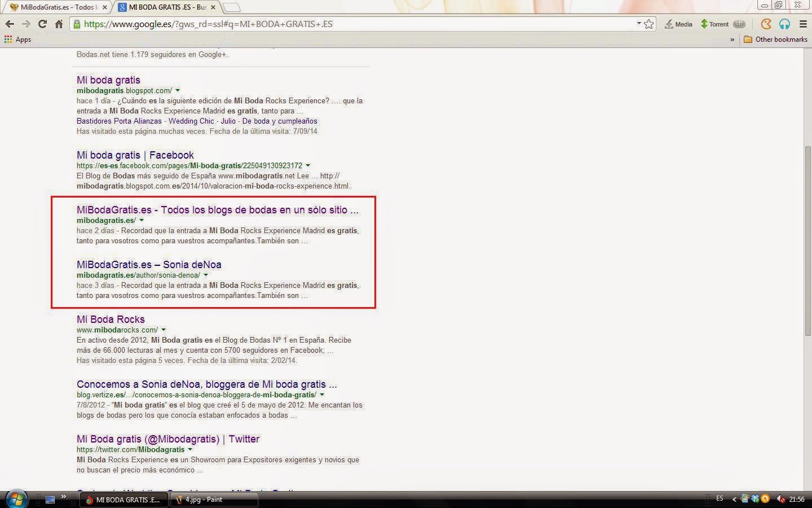This screenshot has width=812, height=508.
Task: Toggle the Torrent off switch
Action: pos(739,24)
